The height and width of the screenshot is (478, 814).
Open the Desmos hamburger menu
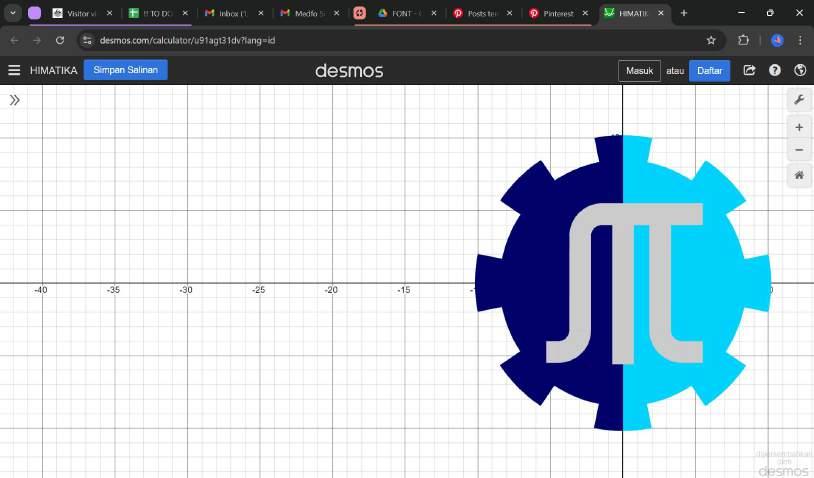[14, 70]
